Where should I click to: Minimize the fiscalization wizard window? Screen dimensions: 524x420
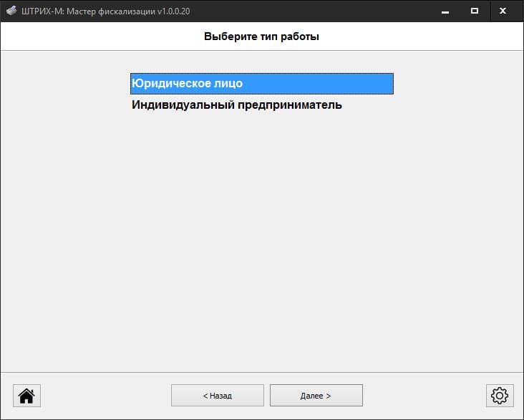(x=445, y=11)
